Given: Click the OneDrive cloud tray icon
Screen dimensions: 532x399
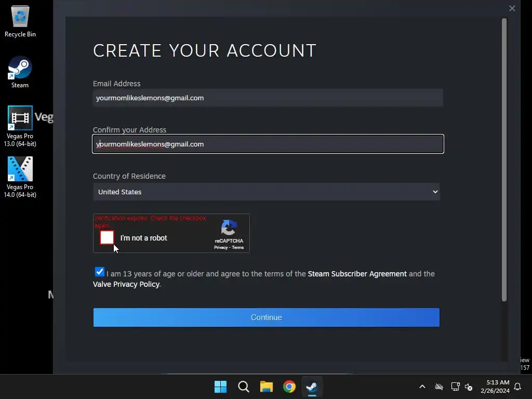Looking at the screenshot, I should click(x=439, y=387).
